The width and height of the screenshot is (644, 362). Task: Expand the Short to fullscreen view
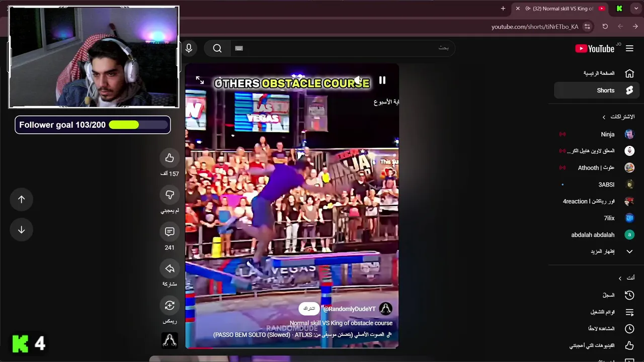(x=200, y=80)
